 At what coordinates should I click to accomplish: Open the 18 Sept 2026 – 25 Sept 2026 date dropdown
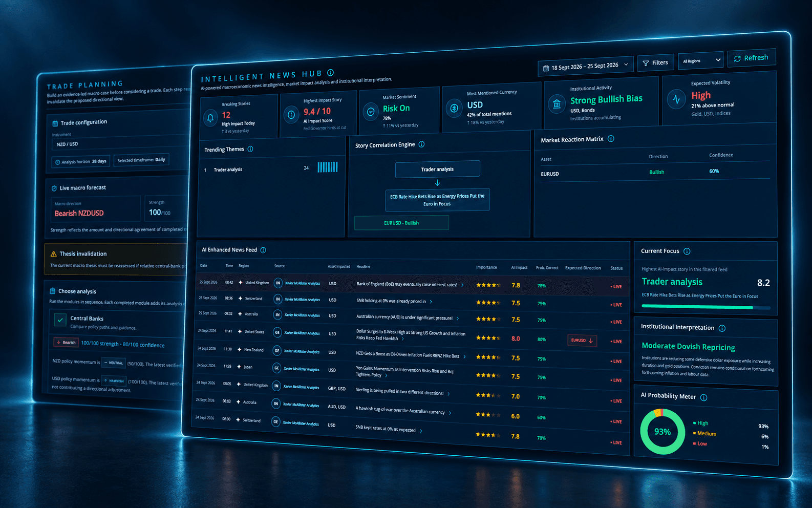pos(586,67)
